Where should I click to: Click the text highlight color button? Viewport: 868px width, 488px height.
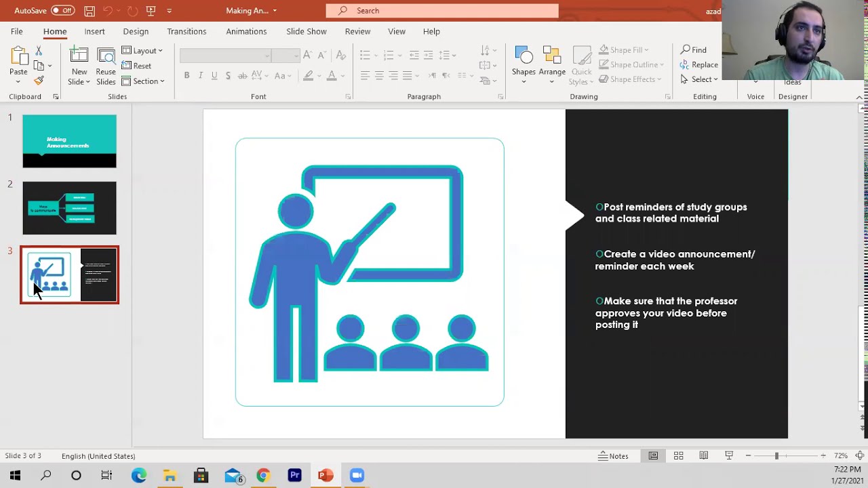[309, 75]
